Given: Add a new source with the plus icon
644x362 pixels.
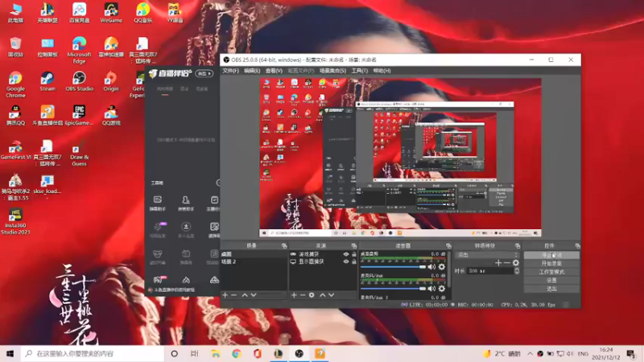Looking at the screenshot, I should [294, 295].
